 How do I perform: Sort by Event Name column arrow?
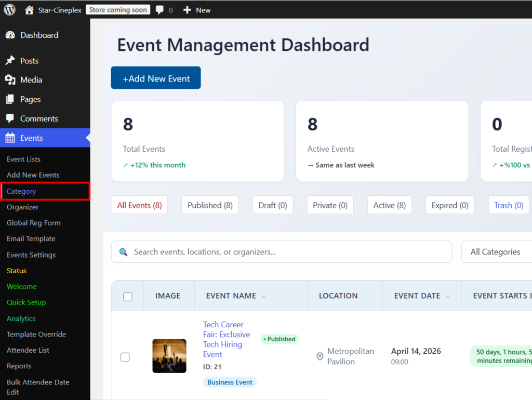pyautogui.click(x=263, y=296)
